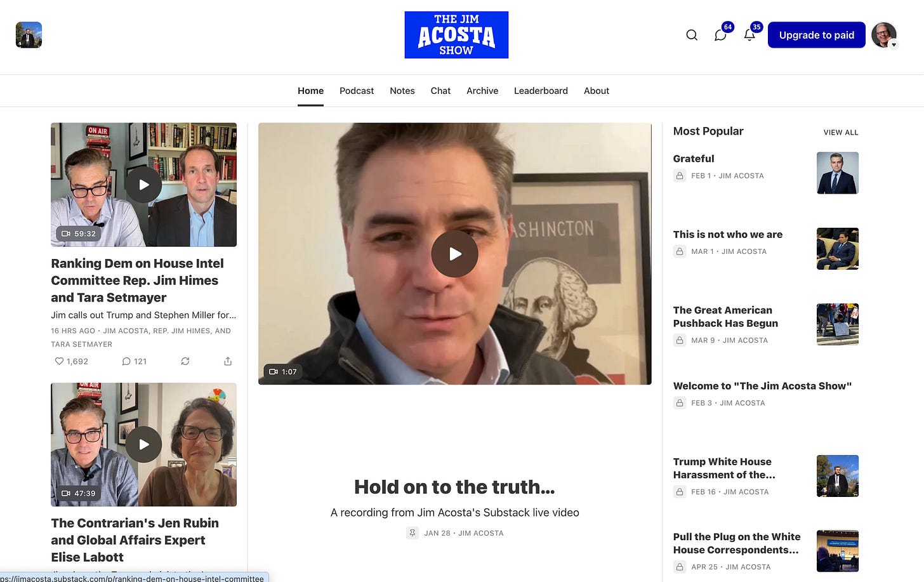Like the Jim Himes post (1,692 heart)

click(x=72, y=361)
